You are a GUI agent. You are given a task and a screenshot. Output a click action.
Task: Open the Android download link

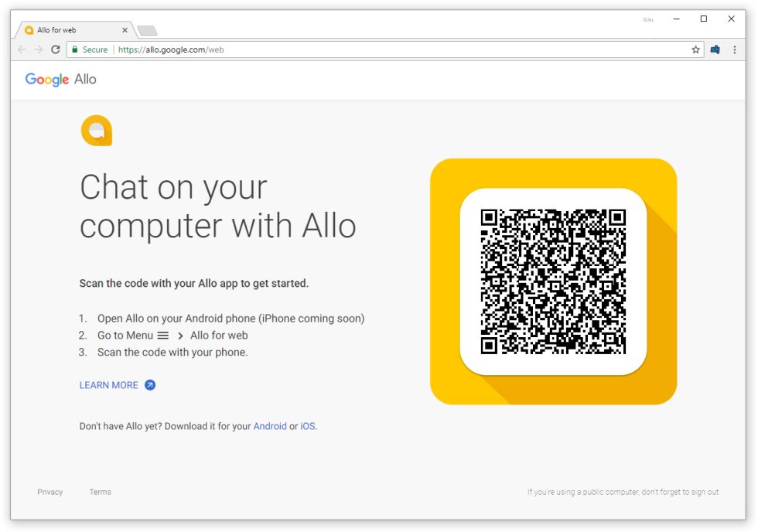click(270, 426)
